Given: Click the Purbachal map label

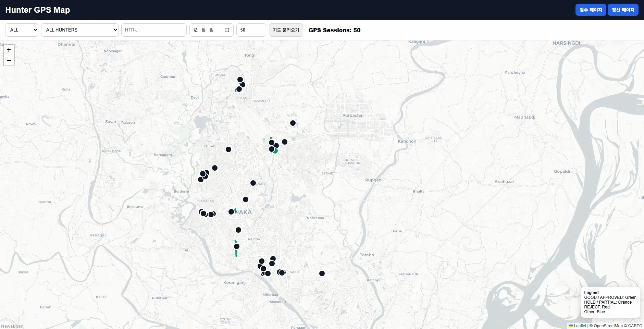Looking at the screenshot, I should 353,115.
